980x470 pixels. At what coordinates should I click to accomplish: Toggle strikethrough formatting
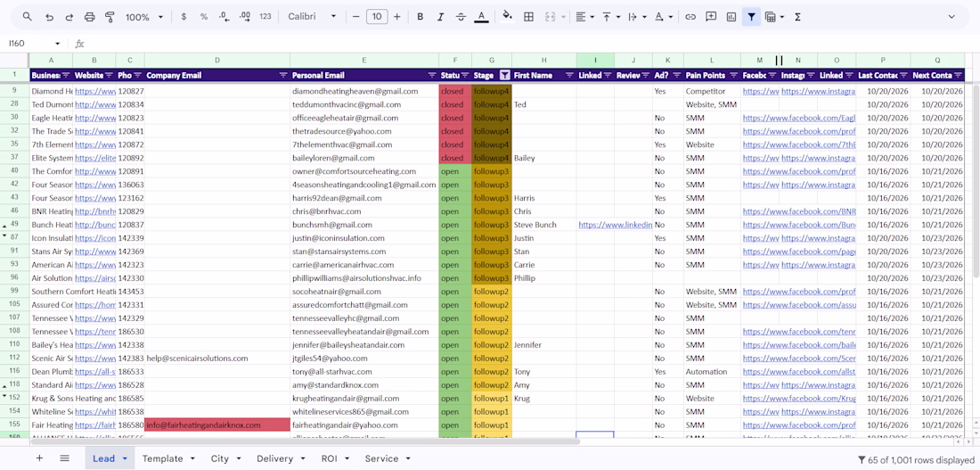pyautogui.click(x=461, y=17)
